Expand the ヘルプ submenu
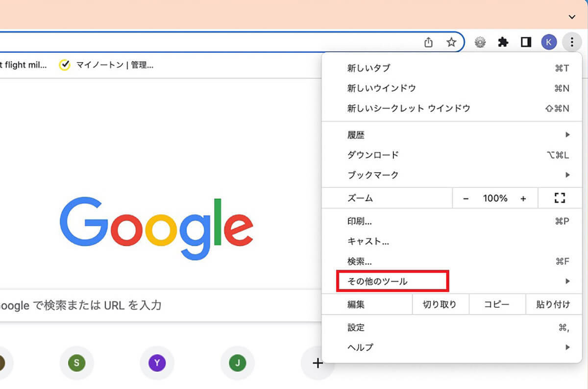Screen dimensions: 588x389 coord(451,347)
